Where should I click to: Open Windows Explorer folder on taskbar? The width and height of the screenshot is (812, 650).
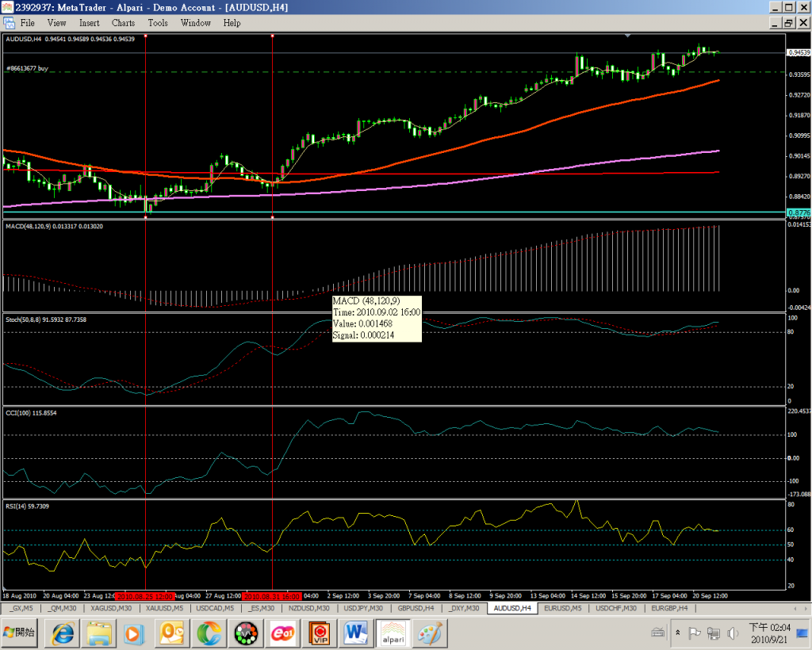click(x=100, y=633)
